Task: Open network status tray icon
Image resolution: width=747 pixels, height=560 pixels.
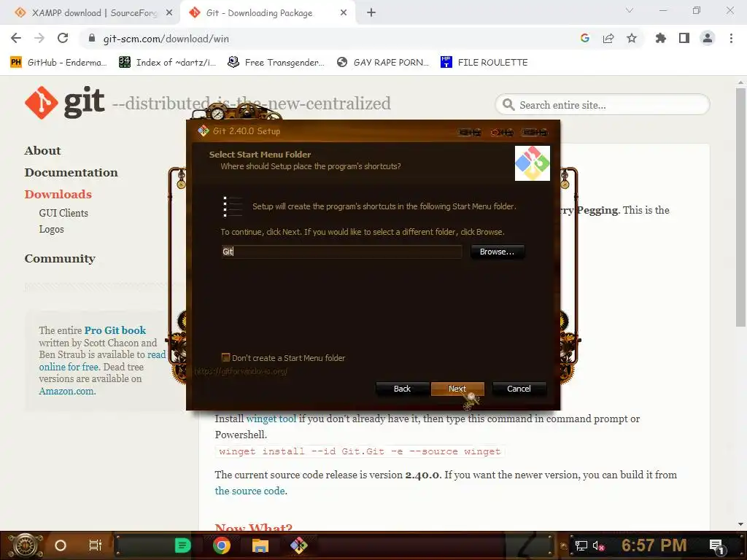Action: click(x=581, y=545)
